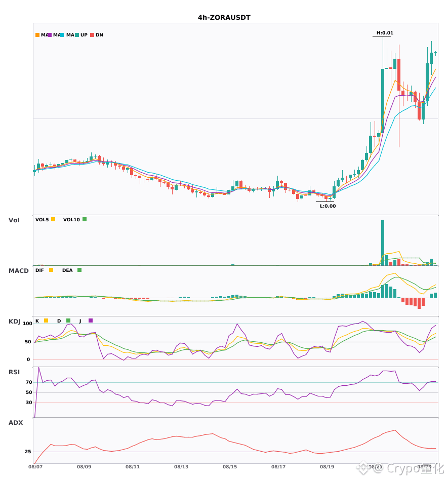The width and height of the screenshot is (448, 481).
Task: Click the green D line swatch
Action: click(68, 320)
